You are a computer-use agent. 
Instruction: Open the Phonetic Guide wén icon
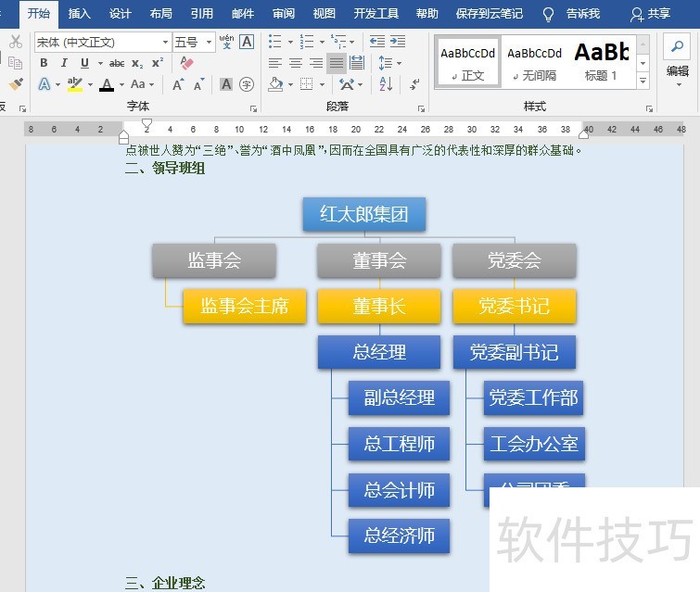pyautogui.click(x=227, y=42)
